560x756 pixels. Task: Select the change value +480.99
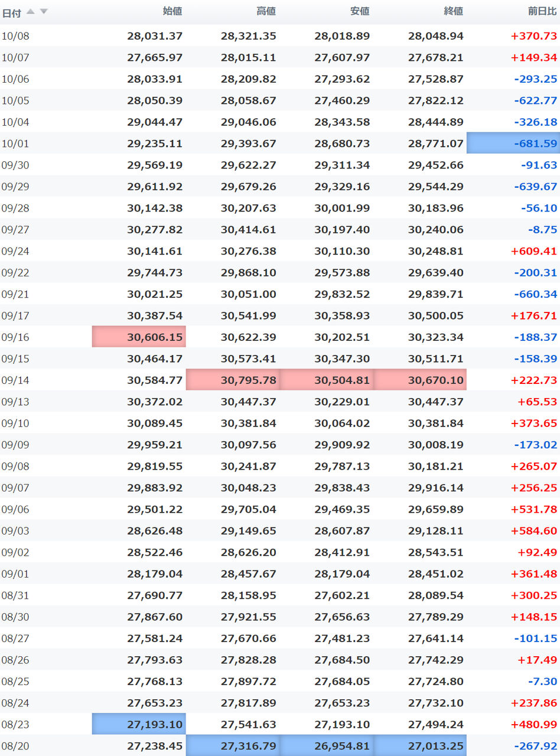[x=534, y=724]
